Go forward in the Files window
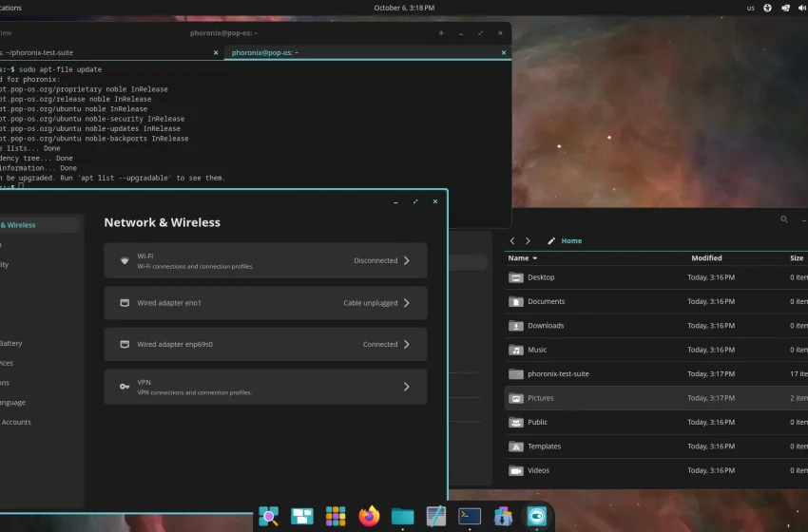 pos(528,240)
